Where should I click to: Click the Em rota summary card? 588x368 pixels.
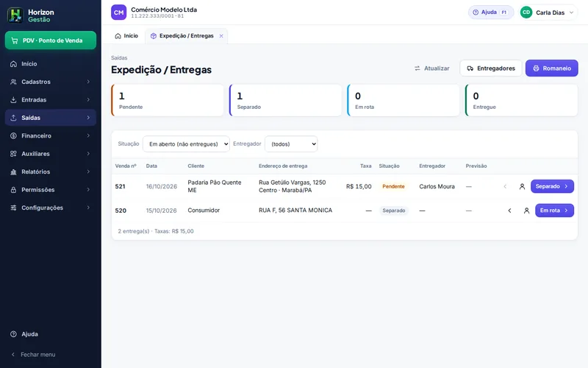403,100
